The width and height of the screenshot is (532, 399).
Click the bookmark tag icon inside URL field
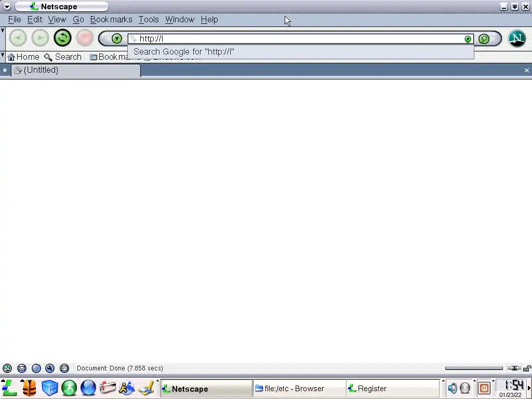click(134, 38)
